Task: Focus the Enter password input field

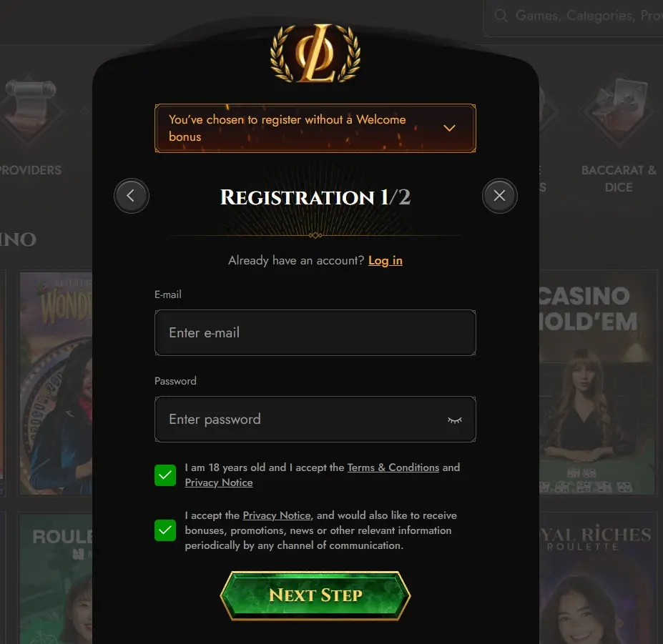Action: 315,419
